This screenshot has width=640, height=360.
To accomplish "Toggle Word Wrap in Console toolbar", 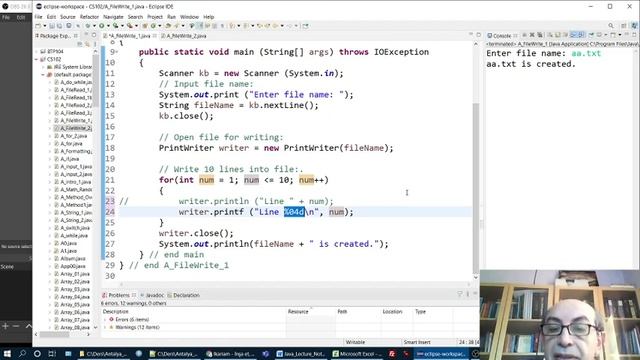I will 566,36.
